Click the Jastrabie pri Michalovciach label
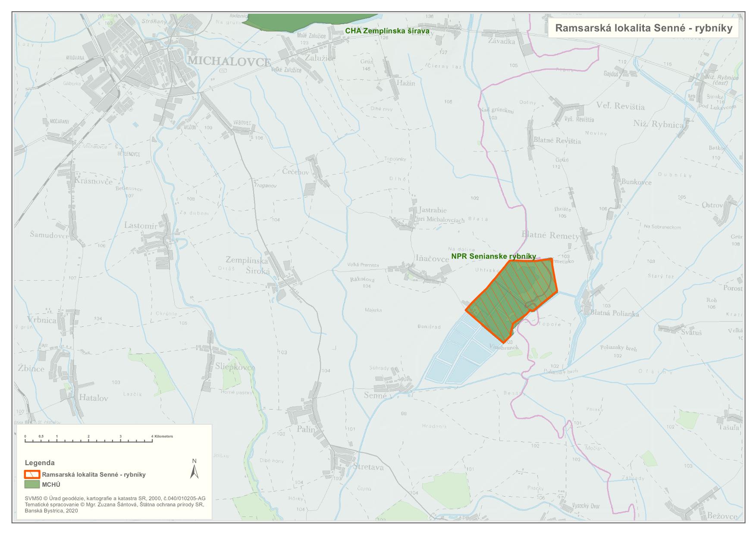 point(441,214)
